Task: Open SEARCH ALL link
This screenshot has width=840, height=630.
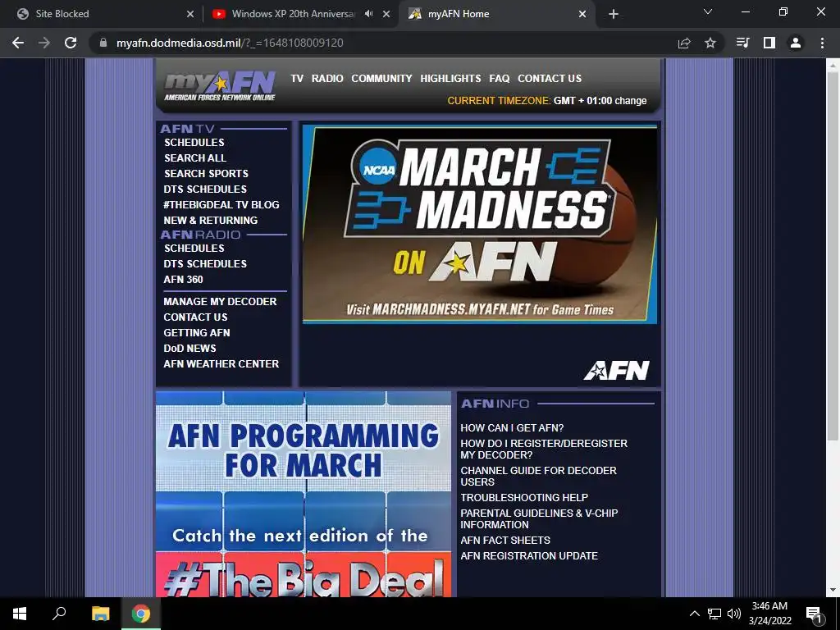Action: pos(195,158)
